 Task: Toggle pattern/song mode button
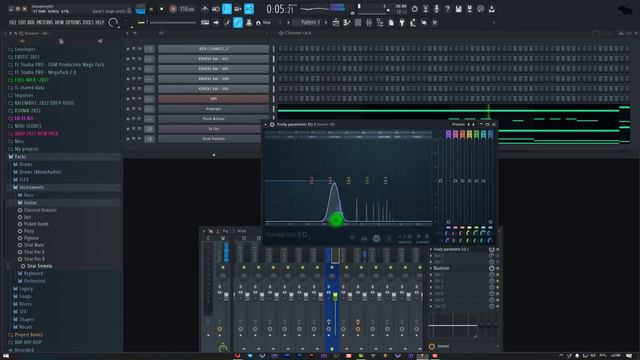140,9
